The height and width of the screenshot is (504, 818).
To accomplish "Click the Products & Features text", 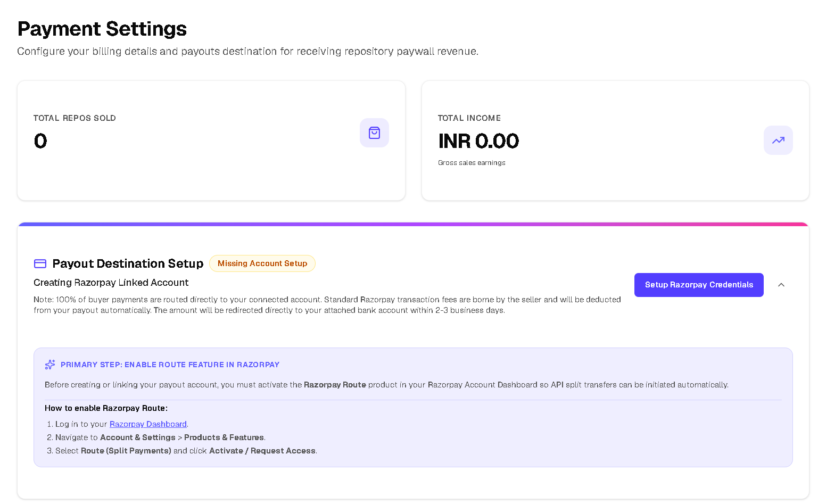I will [x=224, y=437].
